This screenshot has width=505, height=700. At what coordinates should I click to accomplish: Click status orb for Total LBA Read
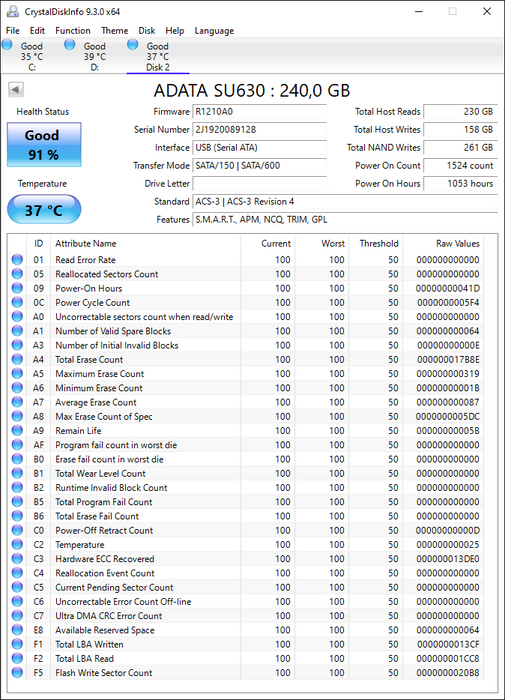tap(17, 658)
